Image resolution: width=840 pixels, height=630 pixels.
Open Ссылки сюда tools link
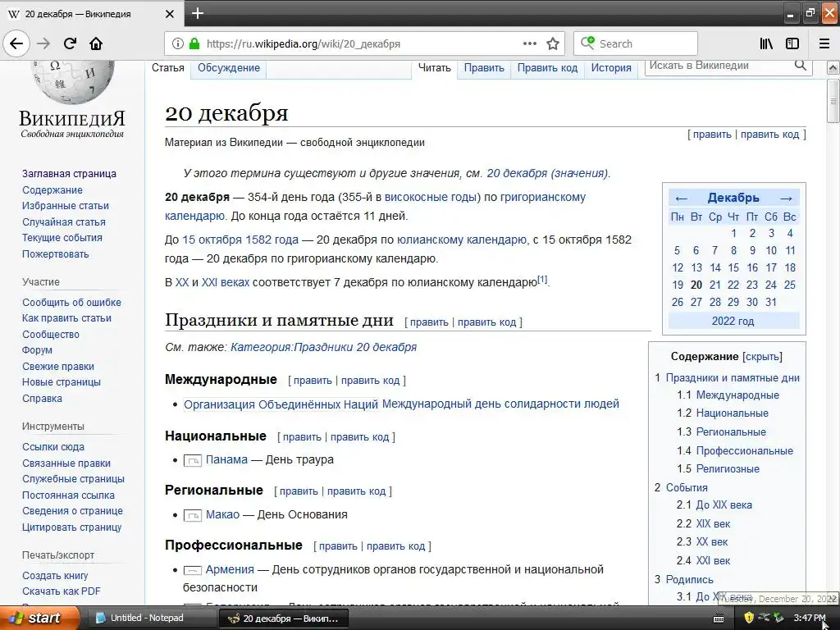[53, 447]
